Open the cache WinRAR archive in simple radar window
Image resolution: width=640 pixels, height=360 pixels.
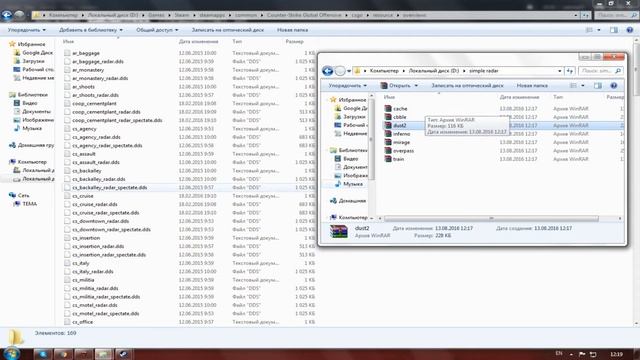tap(400, 109)
